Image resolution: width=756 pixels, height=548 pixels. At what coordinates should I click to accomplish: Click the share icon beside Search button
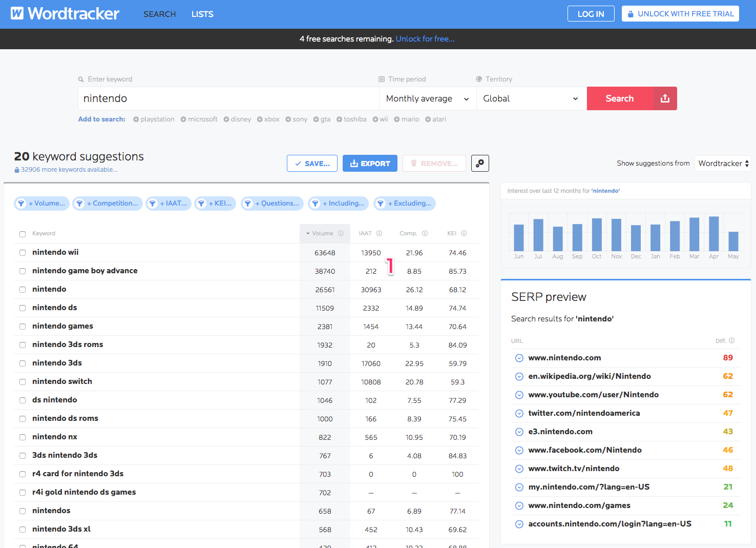coord(665,98)
